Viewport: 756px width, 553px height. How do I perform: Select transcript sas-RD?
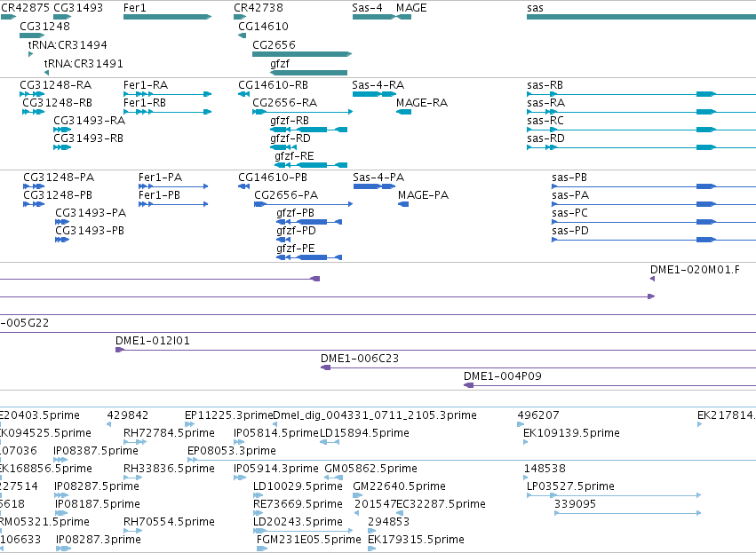(x=641, y=147)
